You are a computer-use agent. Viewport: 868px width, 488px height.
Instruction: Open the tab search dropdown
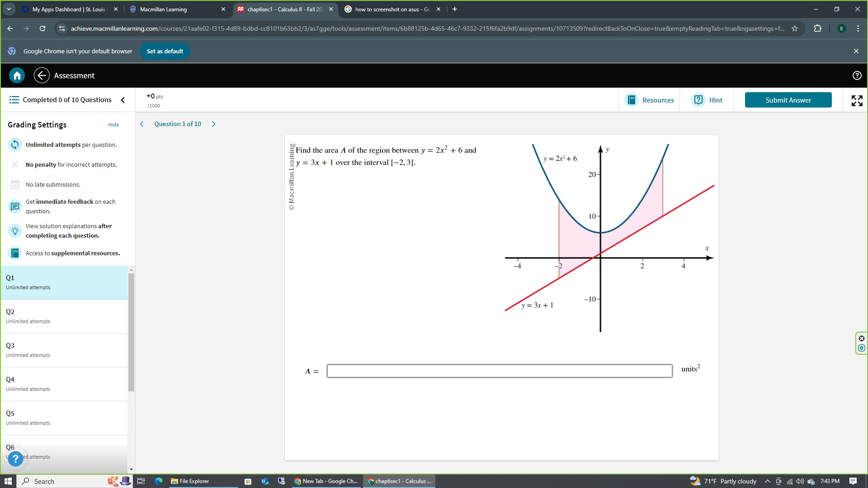pos(9,9)
